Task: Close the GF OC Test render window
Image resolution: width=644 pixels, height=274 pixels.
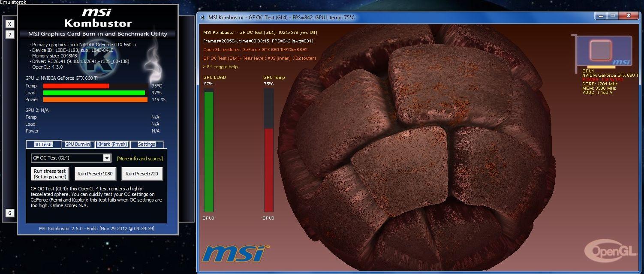Action: [x=628, y=16]
